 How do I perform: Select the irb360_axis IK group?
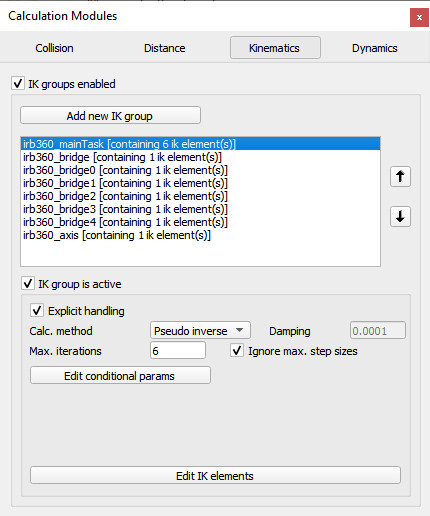coord(200,235)
